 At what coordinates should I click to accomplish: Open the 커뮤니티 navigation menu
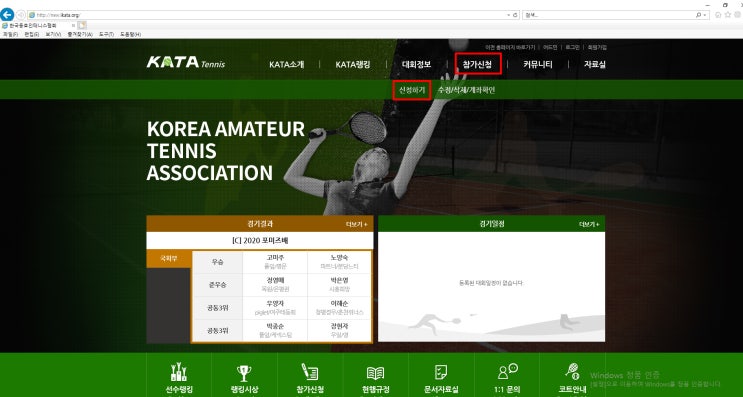[x=538, y=64]
